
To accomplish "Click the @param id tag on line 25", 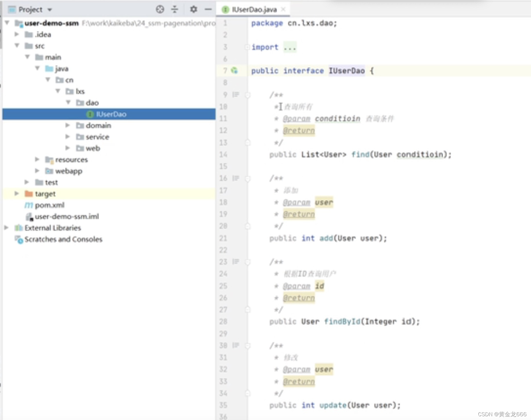I will click(x=303, y=286).
